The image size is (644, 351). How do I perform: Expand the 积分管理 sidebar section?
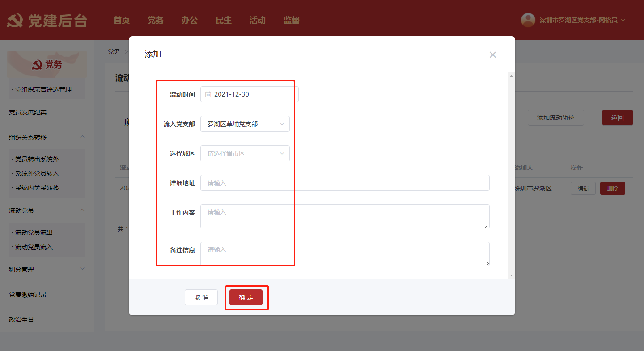click(82, 269)
